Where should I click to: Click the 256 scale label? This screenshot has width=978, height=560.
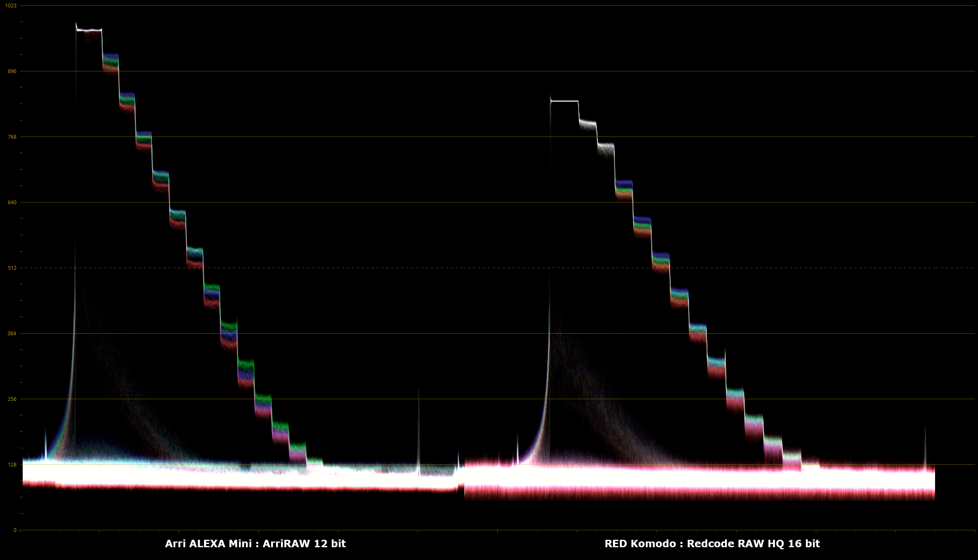pyautogui.click(x=12, y=399)
